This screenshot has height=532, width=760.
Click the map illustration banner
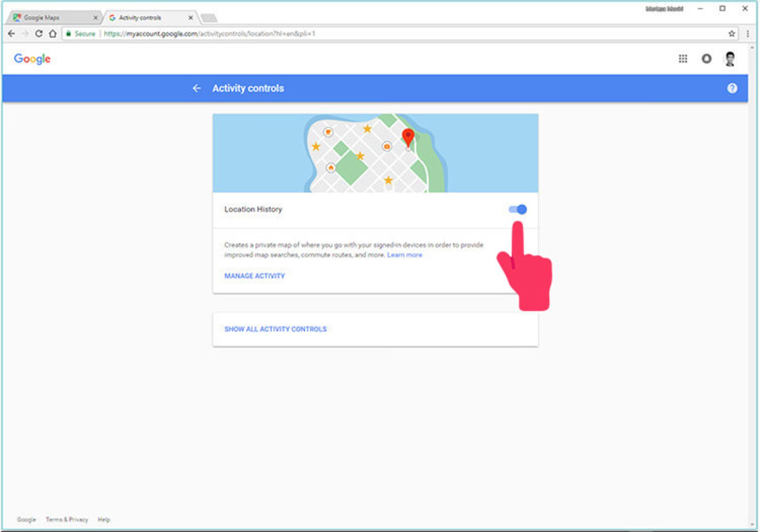click(375, 153)
